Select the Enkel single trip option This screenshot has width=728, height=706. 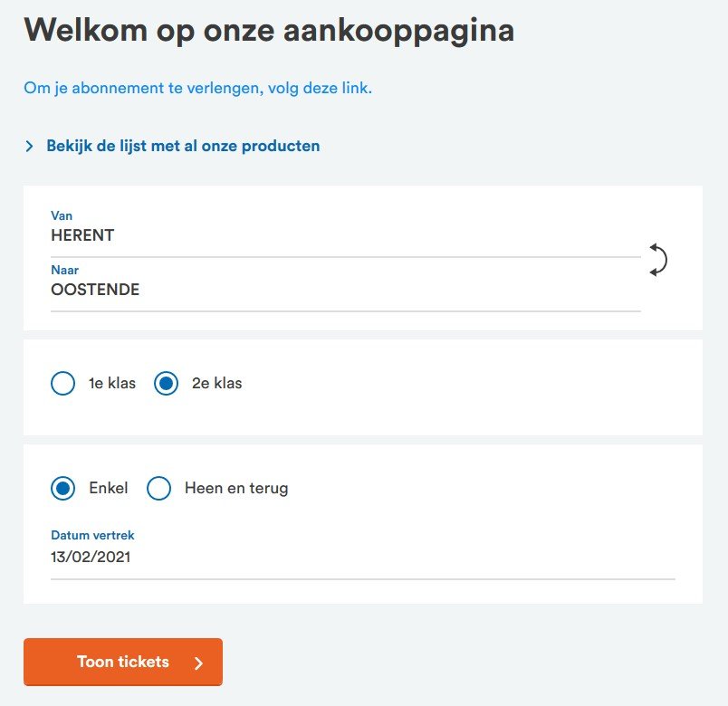tap(62, 488)
